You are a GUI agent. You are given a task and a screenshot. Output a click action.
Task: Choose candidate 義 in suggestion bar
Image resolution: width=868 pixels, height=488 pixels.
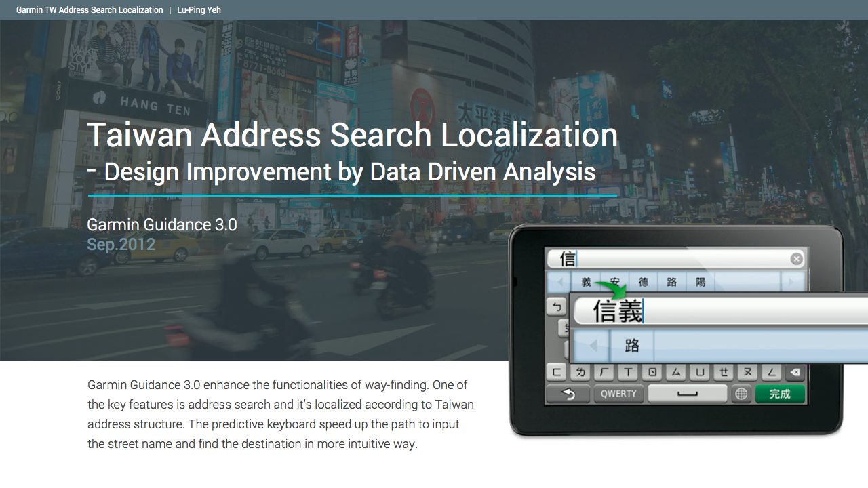click(587, 282)
